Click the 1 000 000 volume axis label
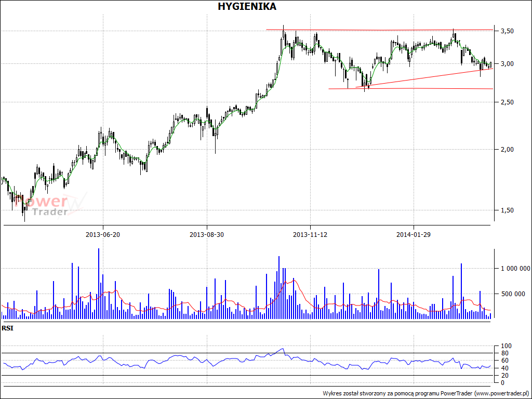The image size is (532, 399). pos(515,269)
